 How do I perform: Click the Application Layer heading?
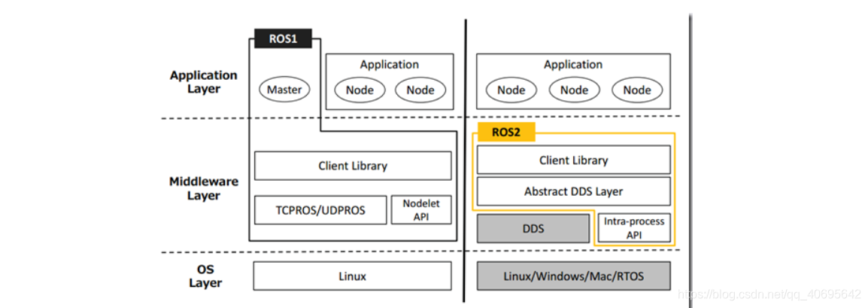(x=204, y=82)
